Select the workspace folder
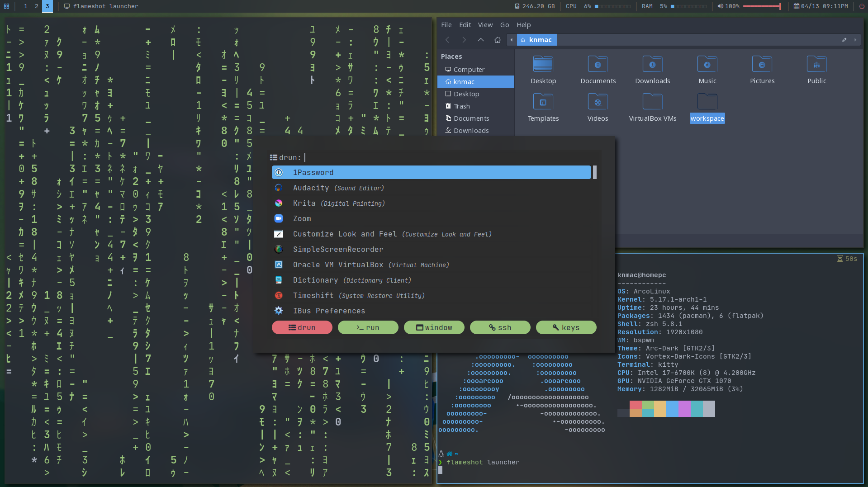 pyautogui.click(x=707, y=107)
